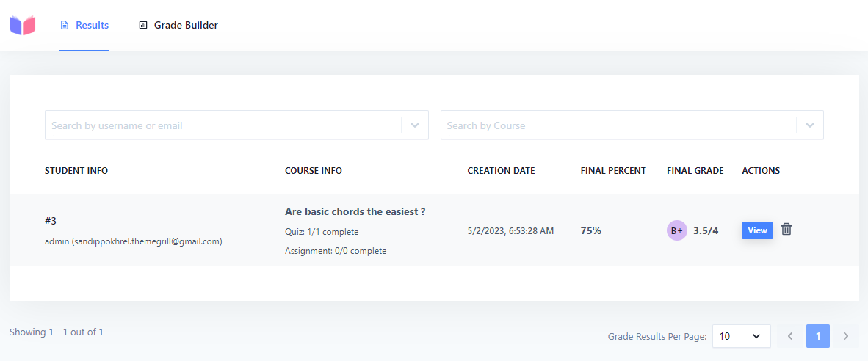Click the grade point '3.5/4'

(x=706, y=230)
